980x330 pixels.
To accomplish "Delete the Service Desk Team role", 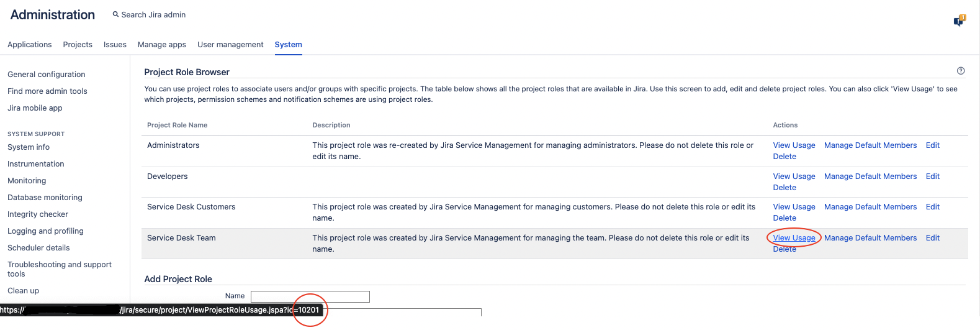I will (x=784, y=249).
